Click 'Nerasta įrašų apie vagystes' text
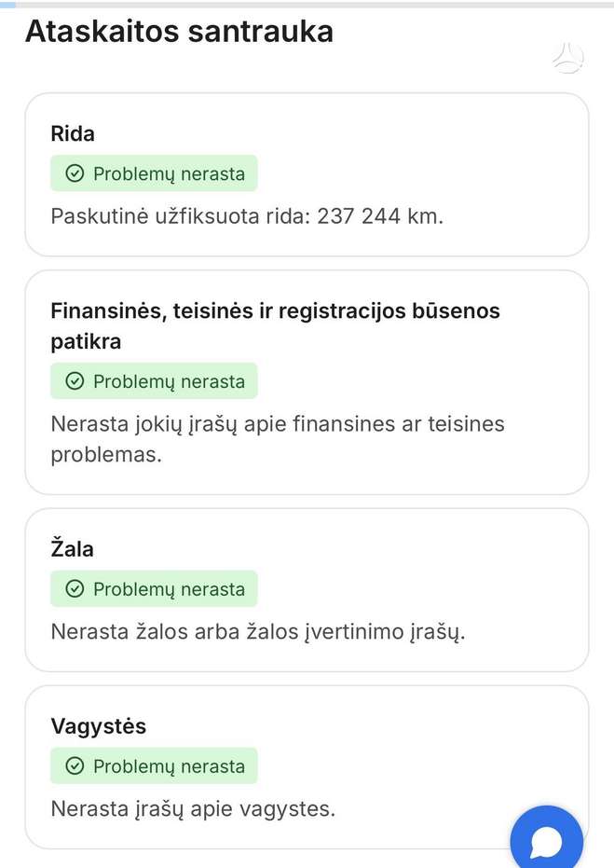Image resolution: width=614 pixels, height=868 pixels. click(x=193, y=808)
